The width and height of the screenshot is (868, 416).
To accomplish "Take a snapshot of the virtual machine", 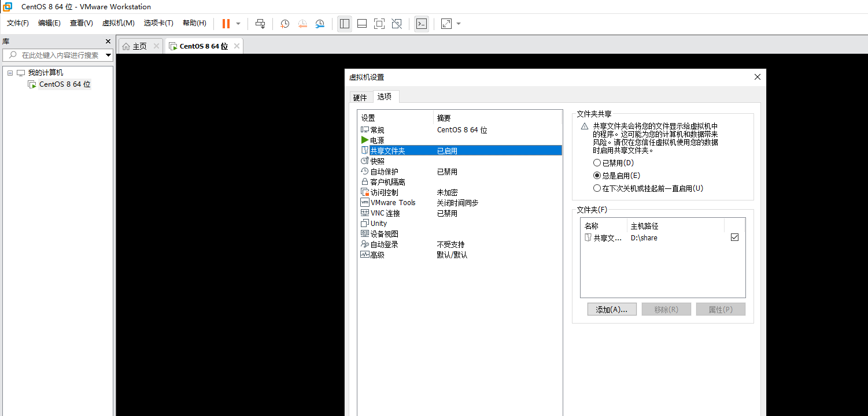I will [x=285, y=24].
